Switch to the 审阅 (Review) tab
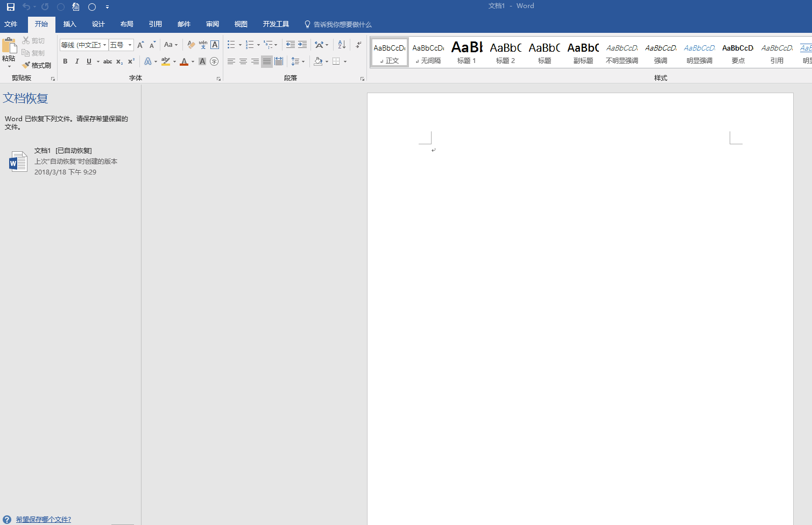Viewport: 812px width, 525px height. pyautogui.click(x=213, y=24)
